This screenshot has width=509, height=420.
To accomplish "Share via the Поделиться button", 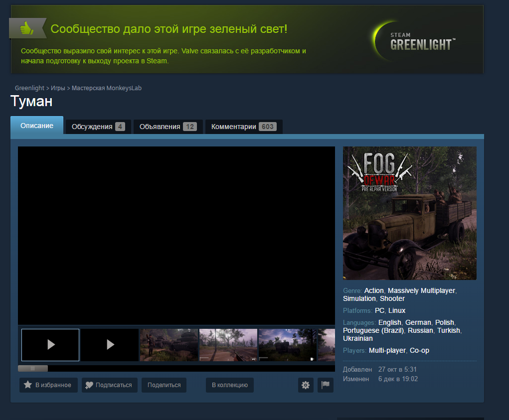I will coord(164,385).
